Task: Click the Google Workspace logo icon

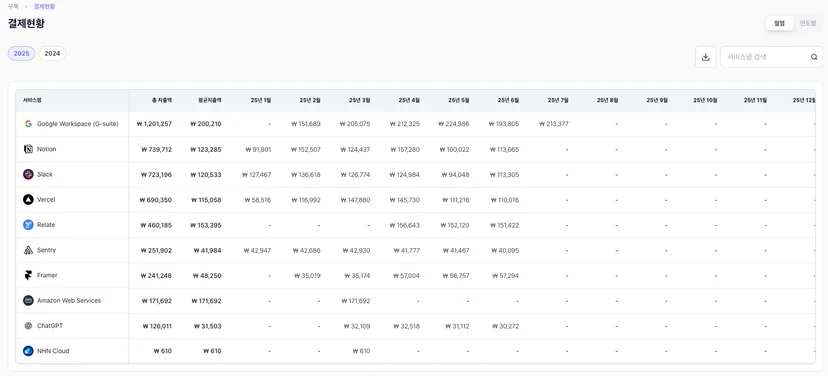Action: coord(28,124)
